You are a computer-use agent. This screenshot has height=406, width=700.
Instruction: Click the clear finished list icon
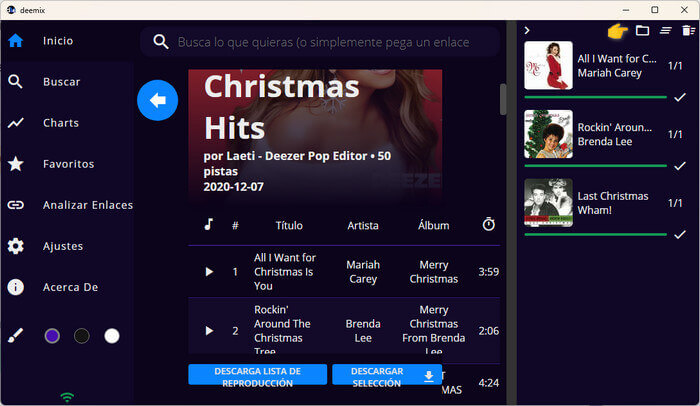coord(666,31)
